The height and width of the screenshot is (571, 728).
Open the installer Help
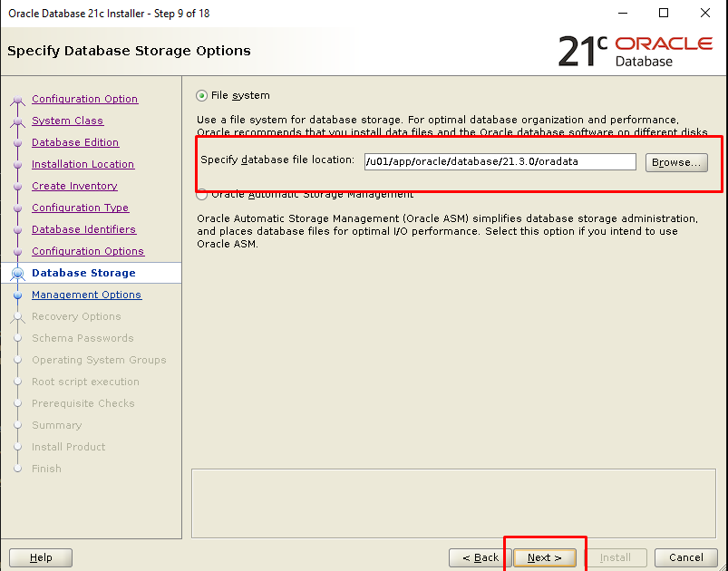coord(41,557)
